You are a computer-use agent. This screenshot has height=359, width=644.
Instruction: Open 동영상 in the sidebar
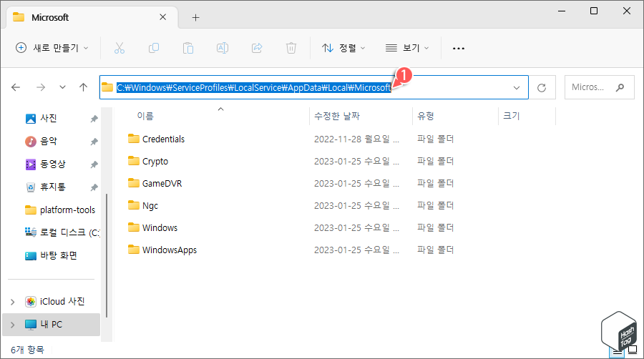52,164
